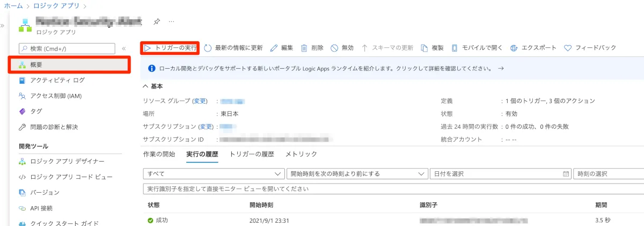644x226 pixels.
Task: Click arrow at end of info banner
Action: 501,69
